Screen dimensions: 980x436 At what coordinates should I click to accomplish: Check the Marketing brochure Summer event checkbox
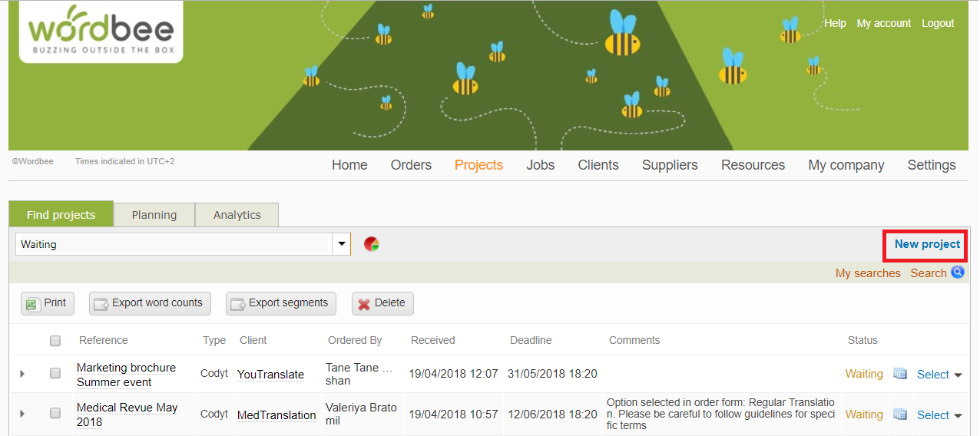[55, 373]
